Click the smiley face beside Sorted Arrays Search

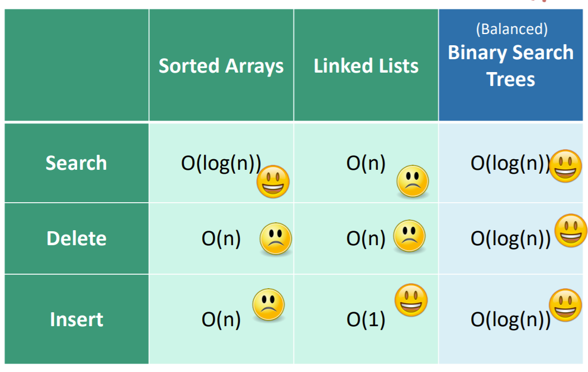[273, 182]
